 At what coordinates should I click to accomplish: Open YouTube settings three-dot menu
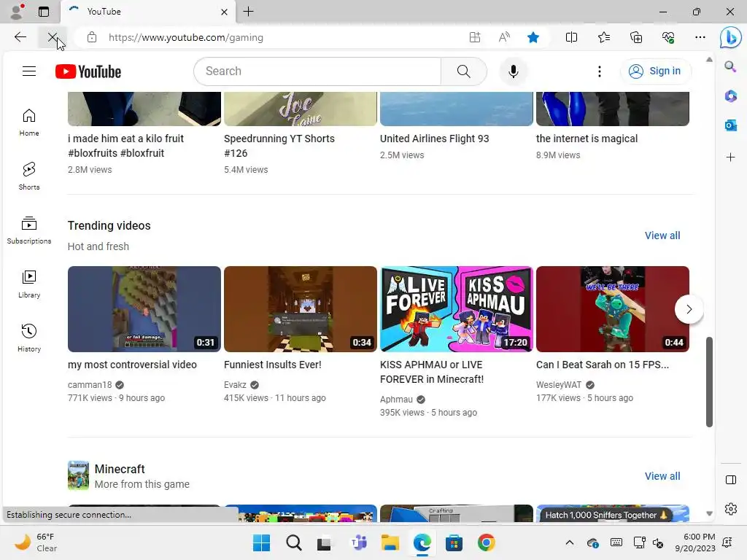click(600, 71)
